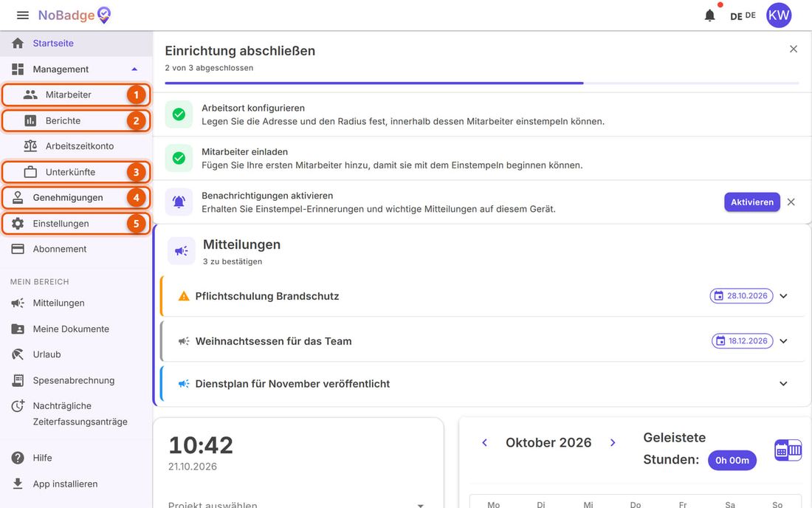Click the App installieren download icon
This screenshot has width=812, height=508.
18,483
